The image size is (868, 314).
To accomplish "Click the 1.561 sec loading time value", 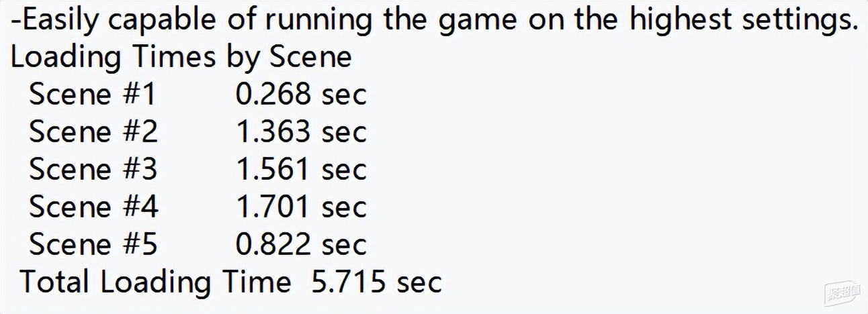I will tap(301, 169).
